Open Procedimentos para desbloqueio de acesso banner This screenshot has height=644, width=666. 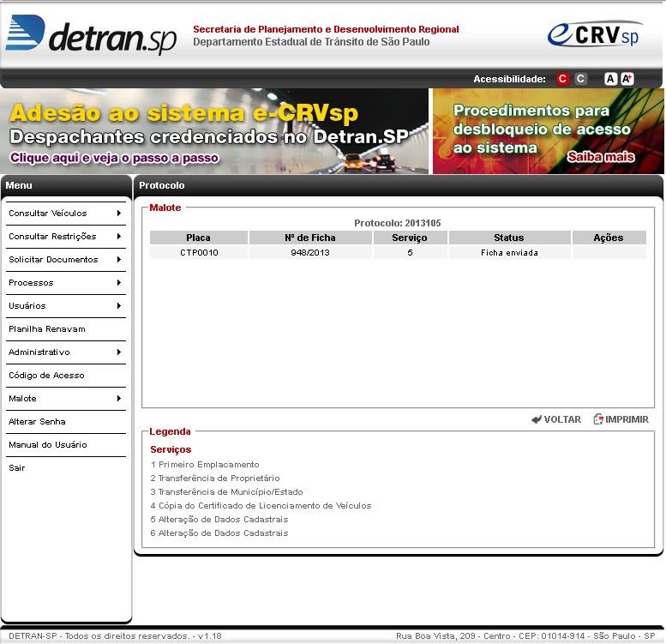pyautogui.click(x=549, y=131)
